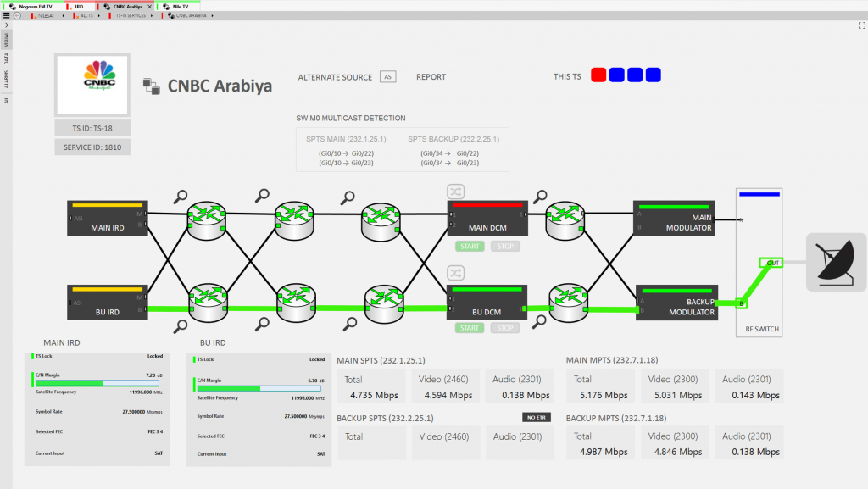Inspect first switch with top-left magnifier
This screenshot has height=489, width=868.
181,197
